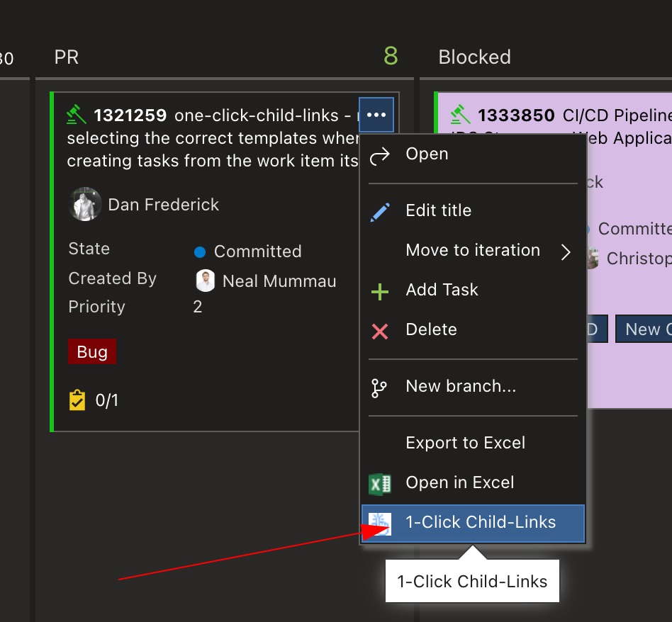Click the 1-Click Child-Links snowflake icon

click(x=380, y=523)
